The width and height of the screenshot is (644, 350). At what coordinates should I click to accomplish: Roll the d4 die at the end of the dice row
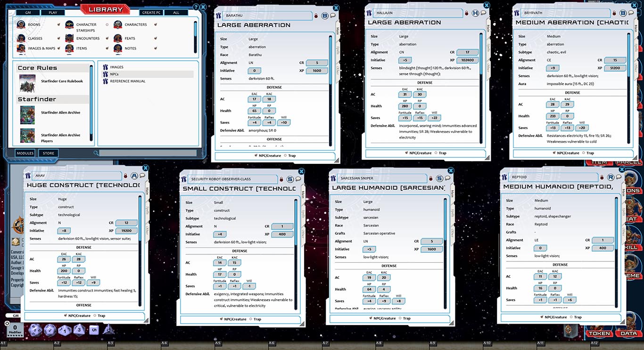(109, 330)
